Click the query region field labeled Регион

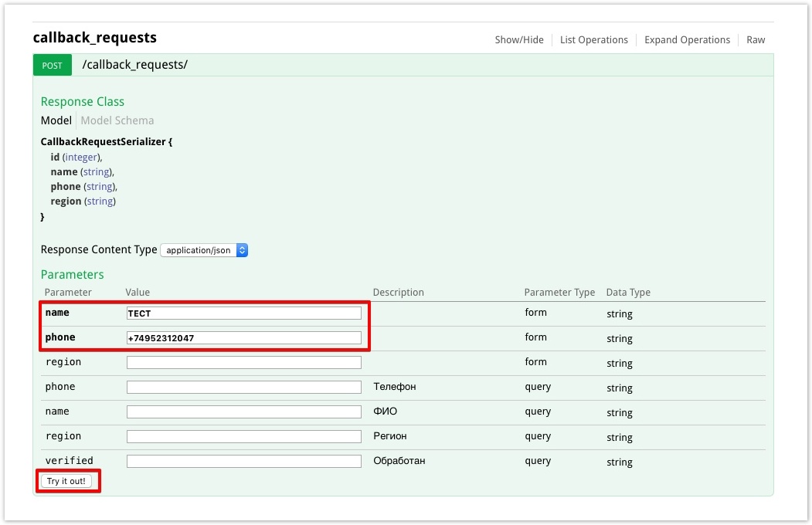point(244,436)
